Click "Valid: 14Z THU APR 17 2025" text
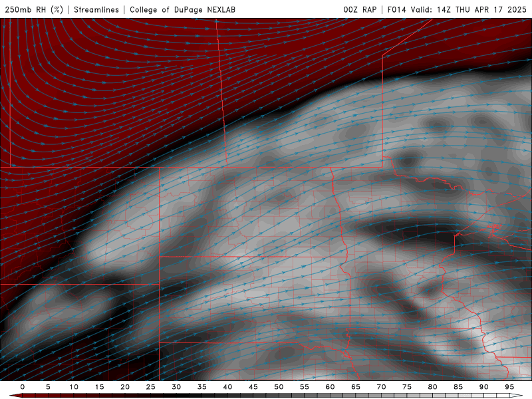This screenshot has height=399, width=532. coord(469,9)
